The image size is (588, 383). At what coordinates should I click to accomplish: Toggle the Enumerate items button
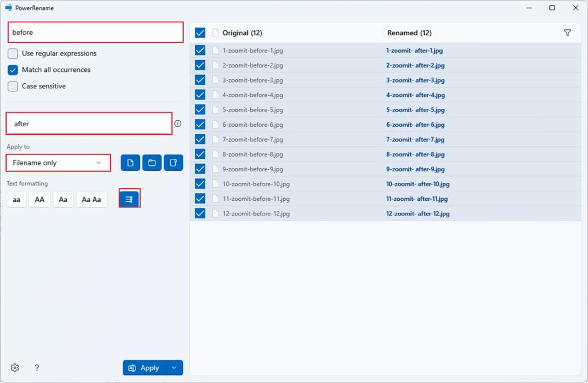click(x=130, y=199)
